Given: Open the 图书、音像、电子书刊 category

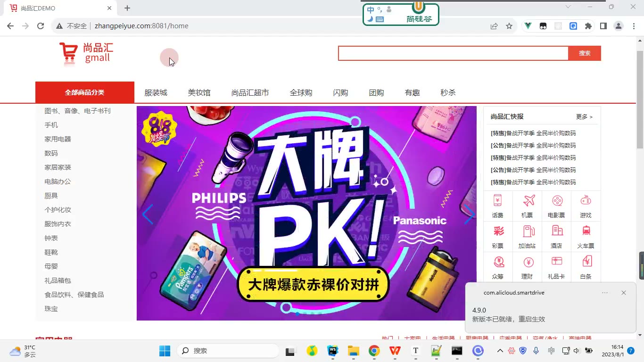Looking at the screenshot, I should (78, 111).
